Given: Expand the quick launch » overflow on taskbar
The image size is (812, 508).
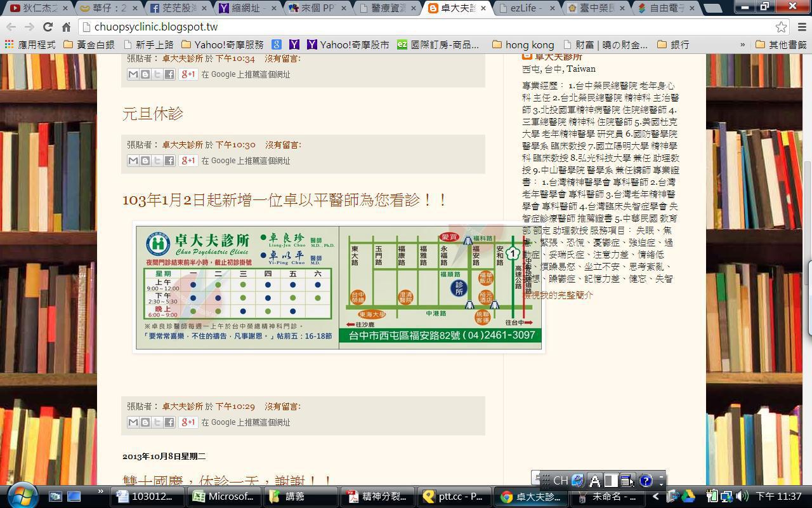Looking at the screenshot, I should pos(100,492).
